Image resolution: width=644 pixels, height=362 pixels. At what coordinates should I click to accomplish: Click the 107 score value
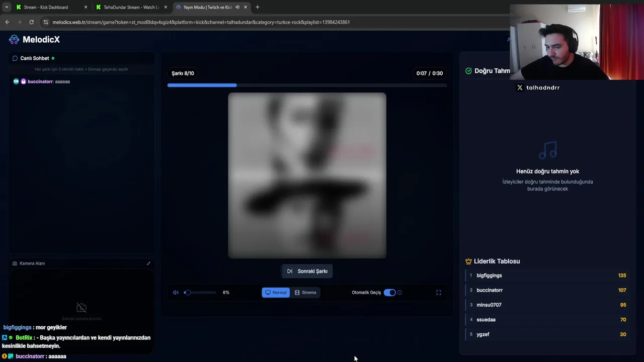tap(622, 290)
